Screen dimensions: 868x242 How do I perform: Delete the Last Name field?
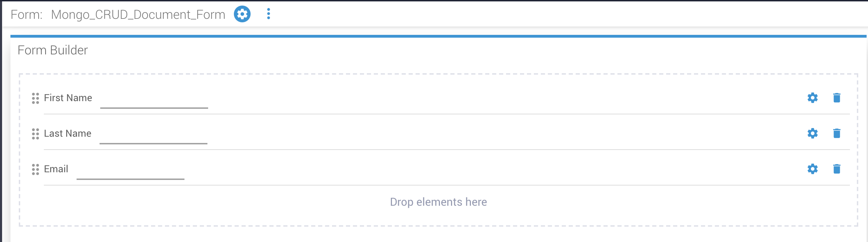coord(837,134)
